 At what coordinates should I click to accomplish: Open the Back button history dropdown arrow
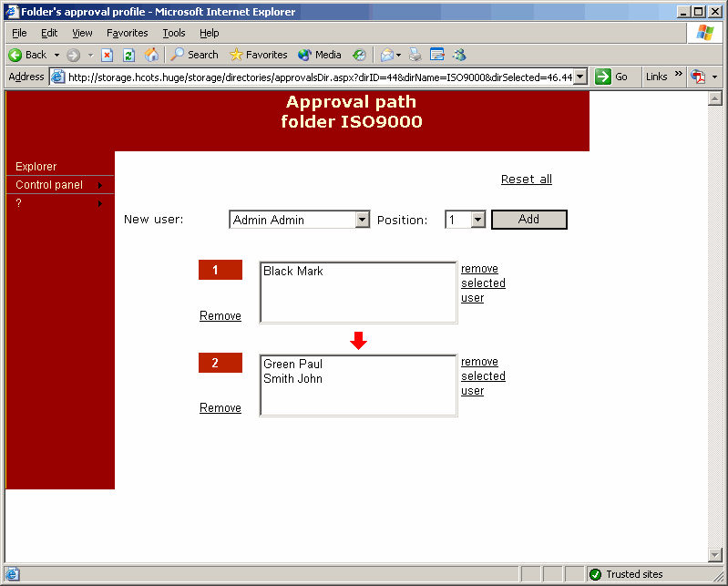pos(56,56)
